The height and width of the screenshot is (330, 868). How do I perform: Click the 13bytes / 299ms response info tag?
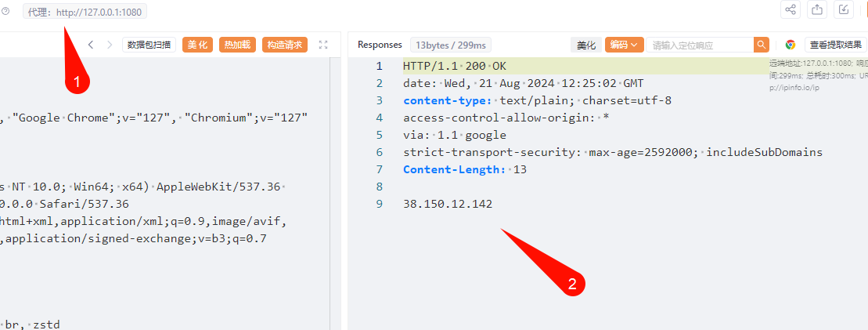pyautogui.click(x=451, y=45)
